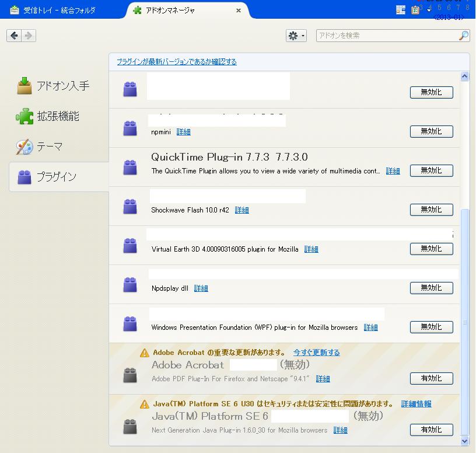This screenshot has width=476, height=453.
Task: Click the Java(TM) Platform SE 6 name text
Action: (x=210, y=416)
